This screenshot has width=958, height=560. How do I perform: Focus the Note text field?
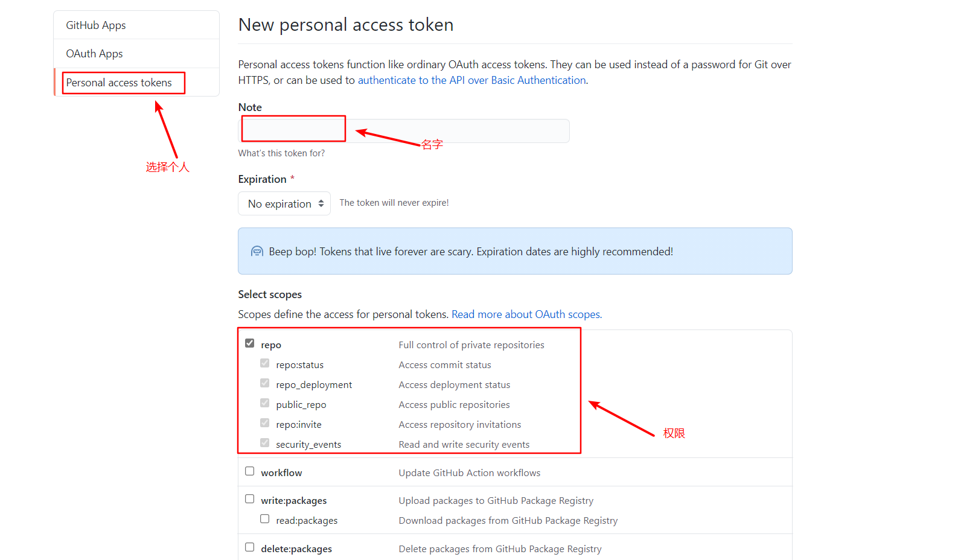404,131
